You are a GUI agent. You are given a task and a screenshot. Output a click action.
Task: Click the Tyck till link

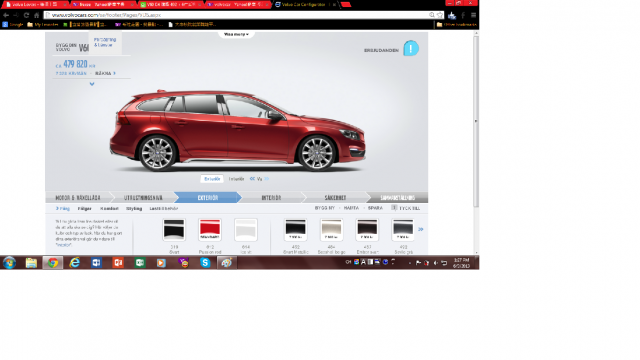(x=409, y=208)
